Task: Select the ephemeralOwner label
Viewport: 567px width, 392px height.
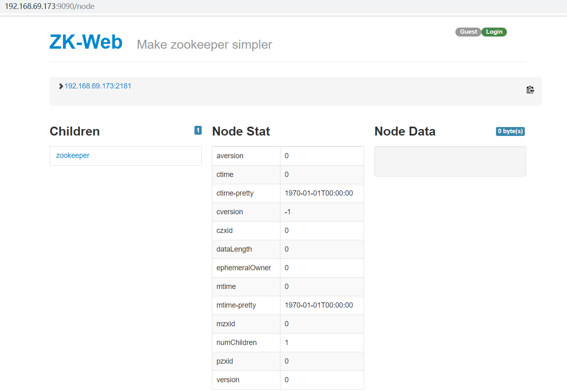Action: tap(244, 268)
